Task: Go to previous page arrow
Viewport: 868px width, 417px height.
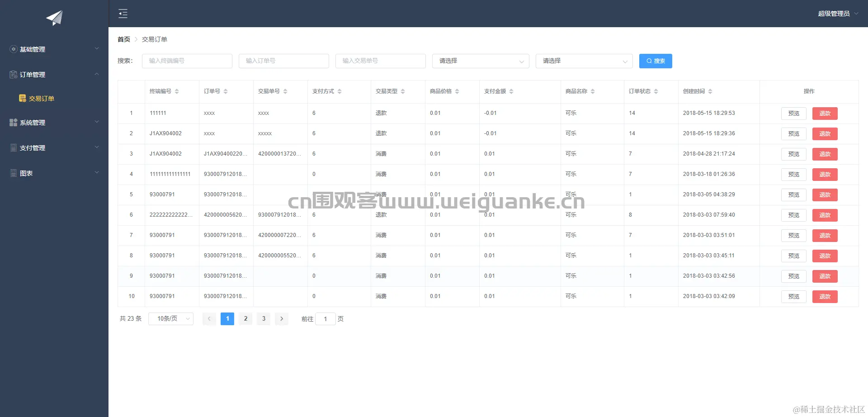Action: [209, 319]
